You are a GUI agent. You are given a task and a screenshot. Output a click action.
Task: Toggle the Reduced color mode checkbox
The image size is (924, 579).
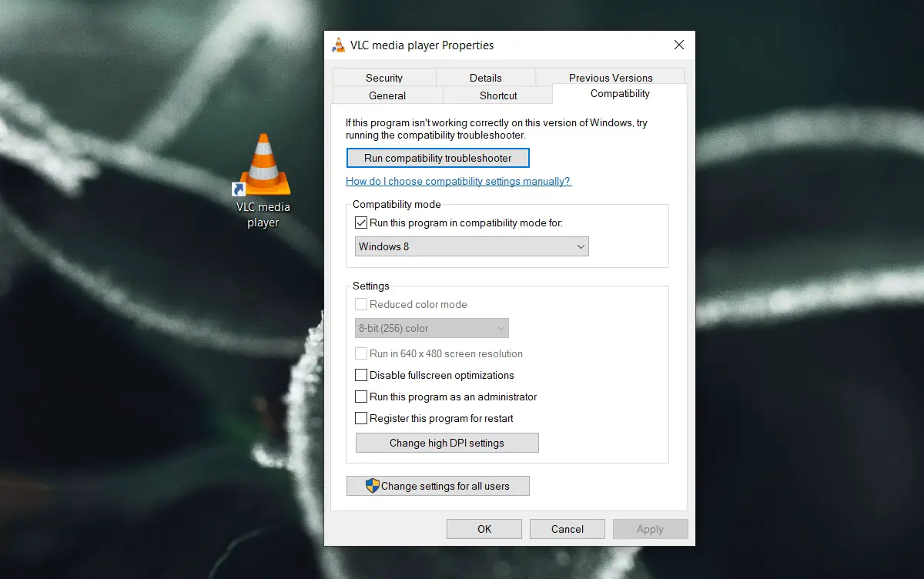361,304
